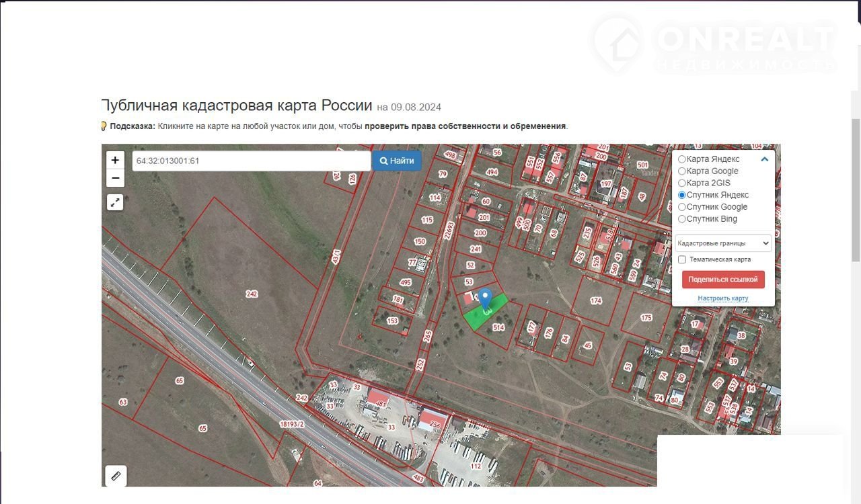This screenshot has width=861, height=504.
Task: Zoom out the map with minus button
Action: click(x=115, y=178)
